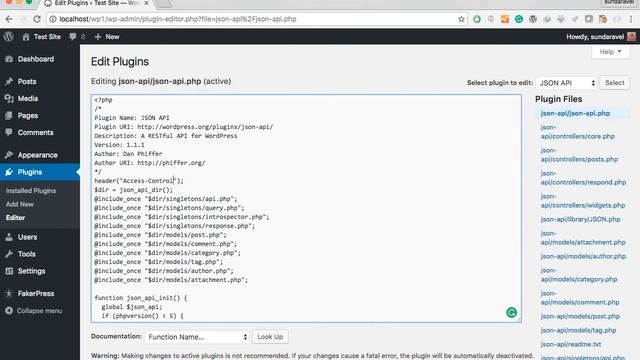Viewport: 640px width, 360px height.
Task: Click the browser address bar URL
Action: click(178, 19)
